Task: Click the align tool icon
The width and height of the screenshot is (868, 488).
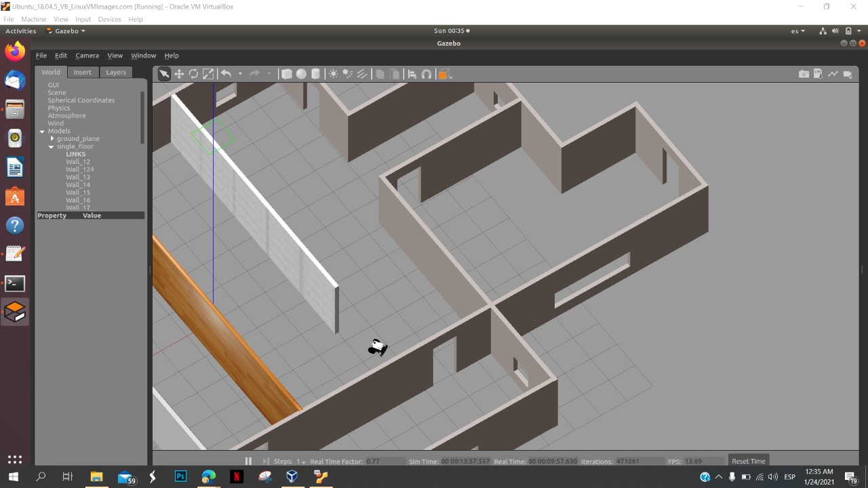Action: 412,74
